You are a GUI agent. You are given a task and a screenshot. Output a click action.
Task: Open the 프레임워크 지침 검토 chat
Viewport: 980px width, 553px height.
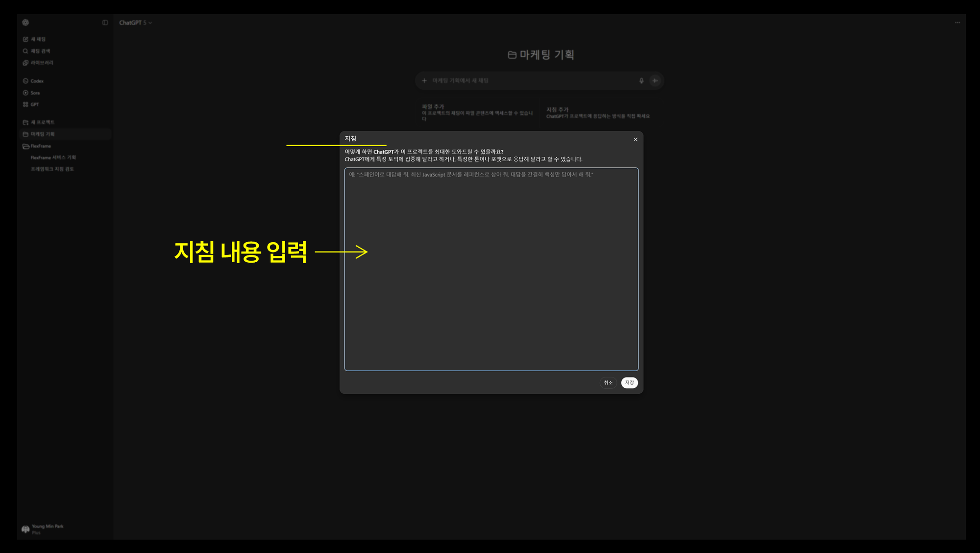(x=52, y=169)
